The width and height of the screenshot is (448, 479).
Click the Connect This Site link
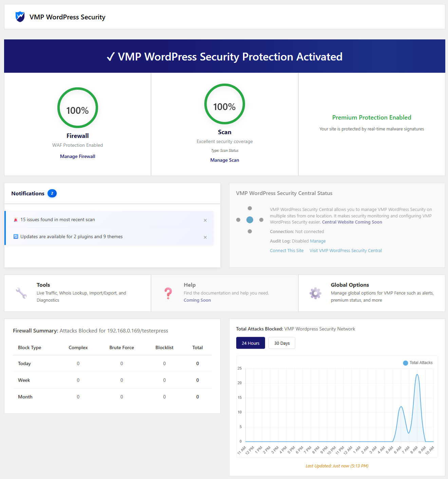287,250
